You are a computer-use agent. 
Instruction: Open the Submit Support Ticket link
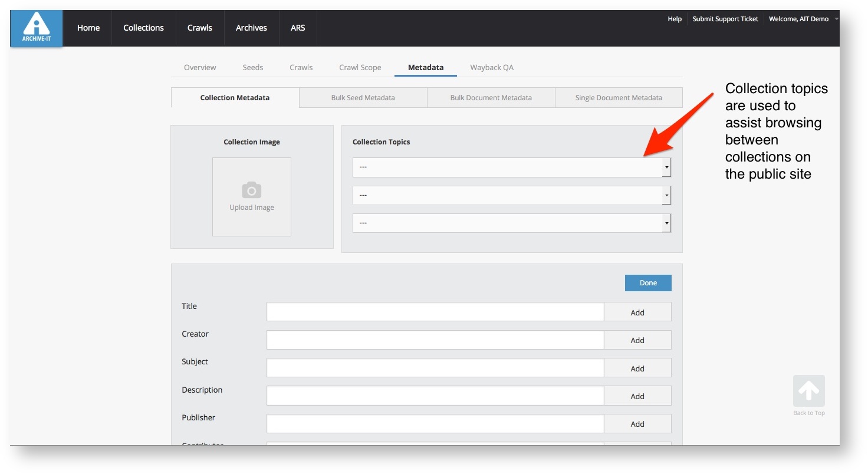click(725, 19)
